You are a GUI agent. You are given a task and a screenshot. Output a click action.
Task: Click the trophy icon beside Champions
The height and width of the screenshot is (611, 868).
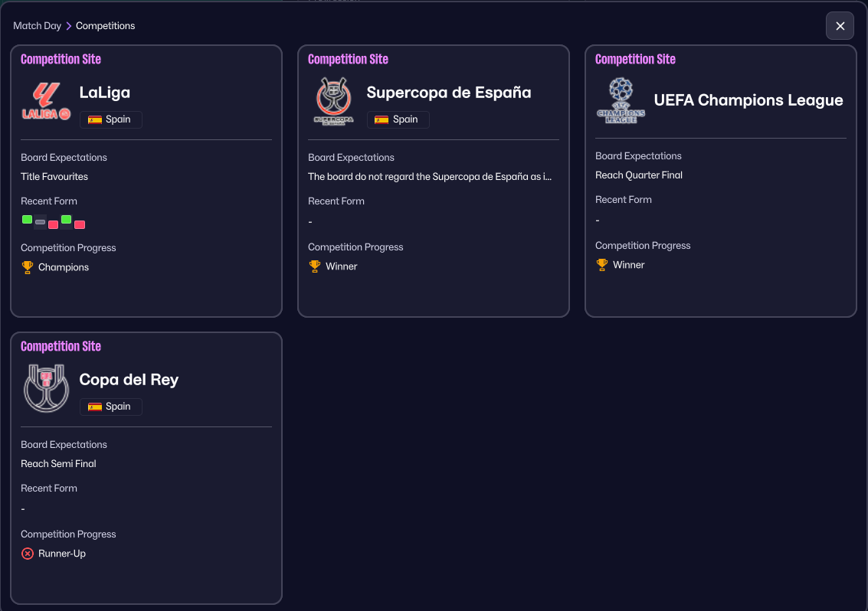click(x=28, y=267)
